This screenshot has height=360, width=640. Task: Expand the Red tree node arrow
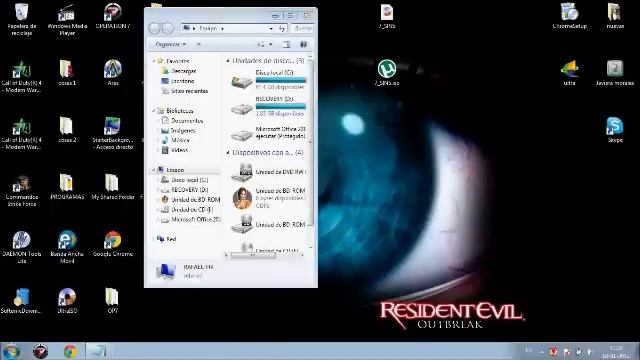click(x=154, y=239)
